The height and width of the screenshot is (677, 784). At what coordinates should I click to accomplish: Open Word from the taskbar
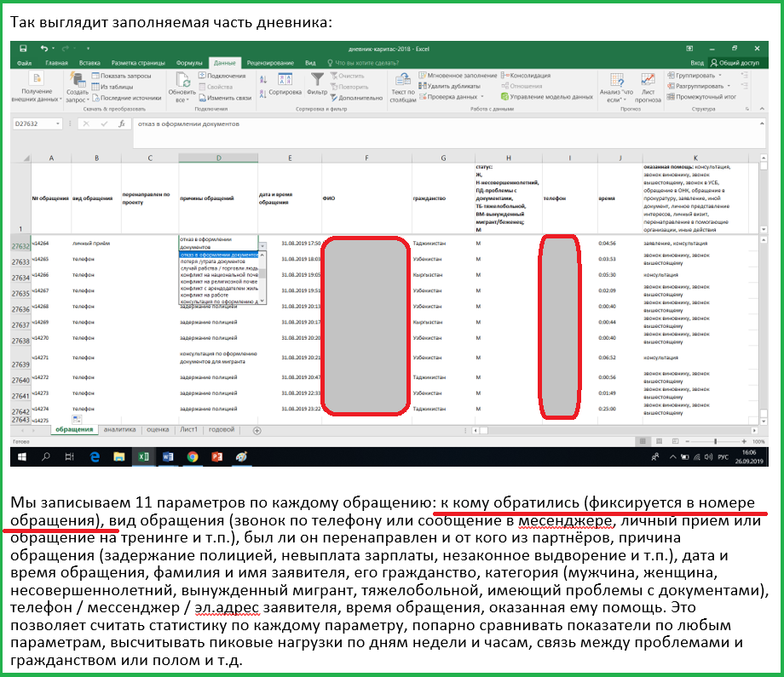point(168,456)
